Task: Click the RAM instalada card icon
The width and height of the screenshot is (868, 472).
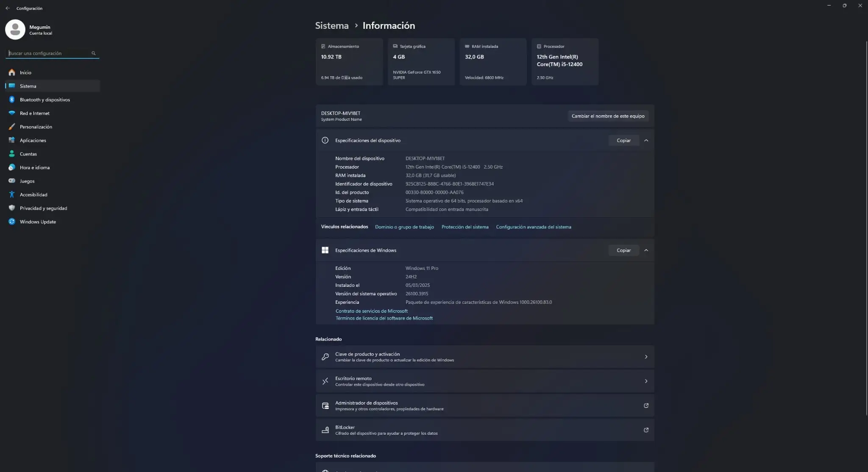Action: point(467,47)
